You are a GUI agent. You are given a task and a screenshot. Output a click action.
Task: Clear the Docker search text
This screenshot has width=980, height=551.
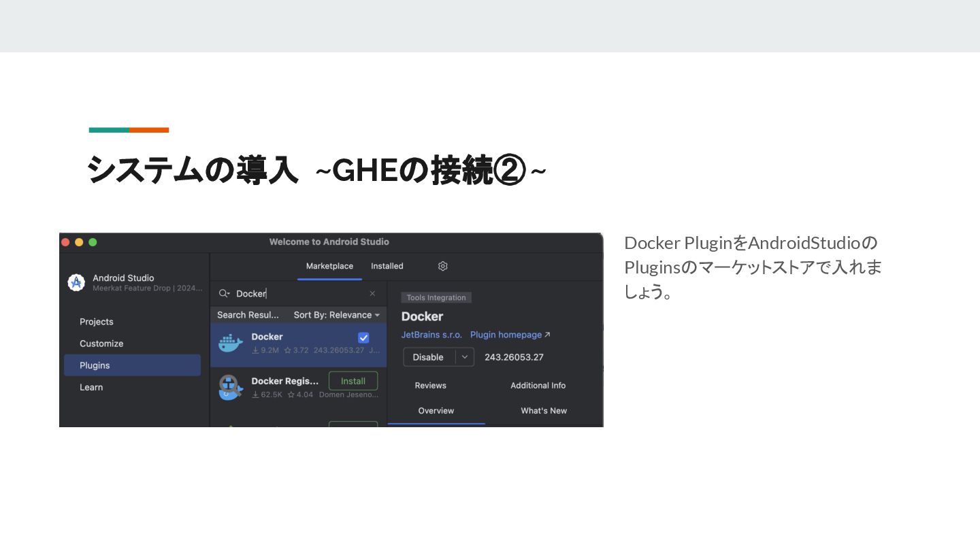[372, 293]
